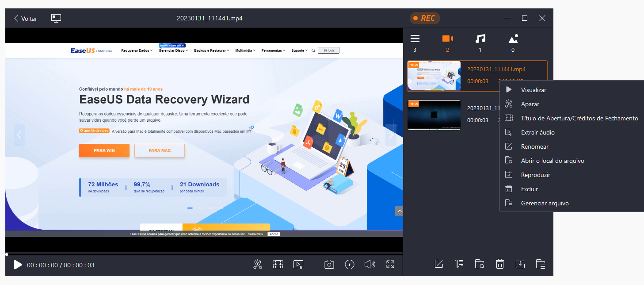The image size is (644, 285).
Task: Open Suporte dropdown in preview
Action: [300, 50]
